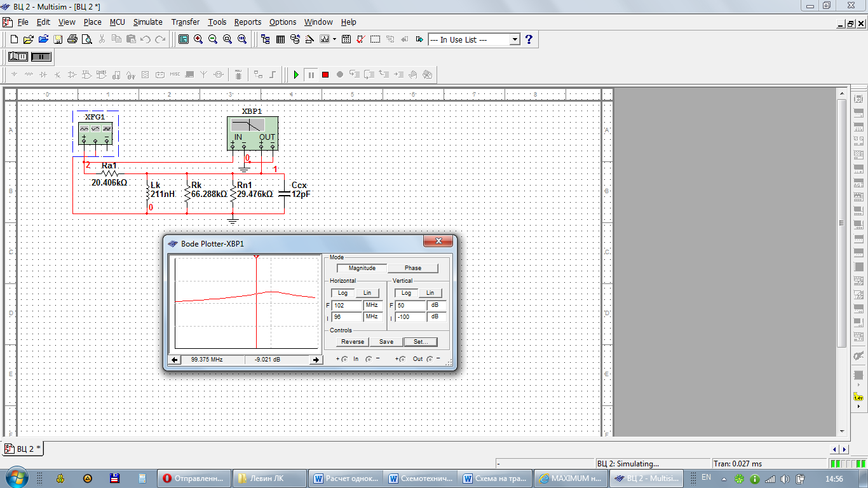Open the Simulate menu
This screenshot has width=868, height=488.
click(x=147, y=22)
